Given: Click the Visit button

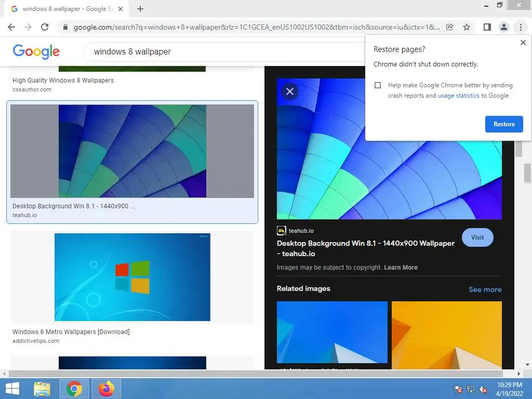Looking at the screenshot, I should [x=477, y=237].
